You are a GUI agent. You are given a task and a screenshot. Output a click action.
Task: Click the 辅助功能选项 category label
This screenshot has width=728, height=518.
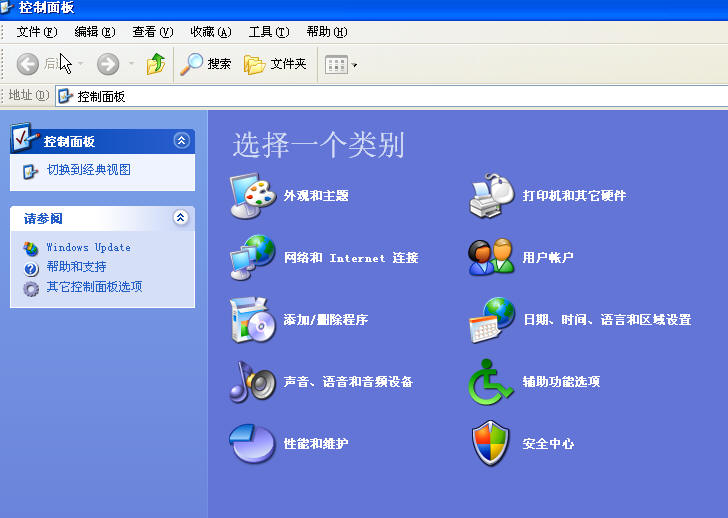tap(561, 382)
